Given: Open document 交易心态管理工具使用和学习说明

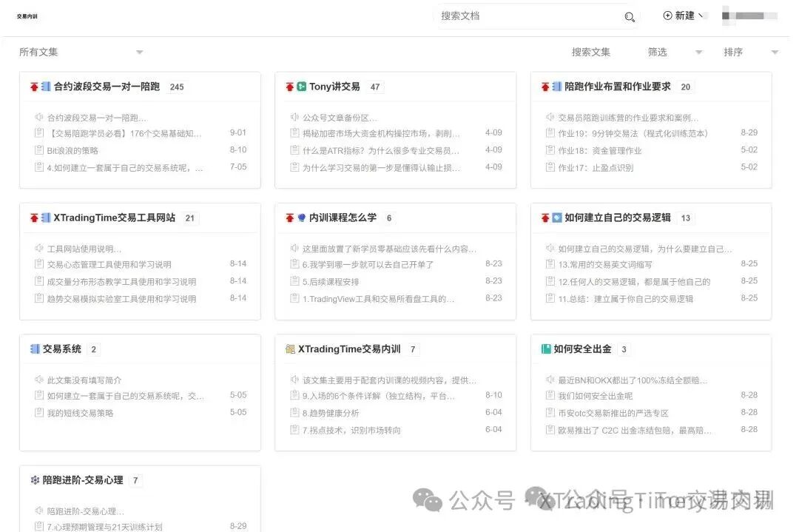Looking at the screenshot, I should (x=109, y=264).
